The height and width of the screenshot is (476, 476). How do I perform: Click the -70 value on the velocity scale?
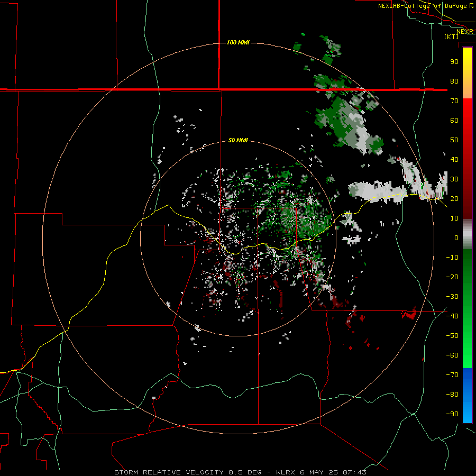[452, 375]
